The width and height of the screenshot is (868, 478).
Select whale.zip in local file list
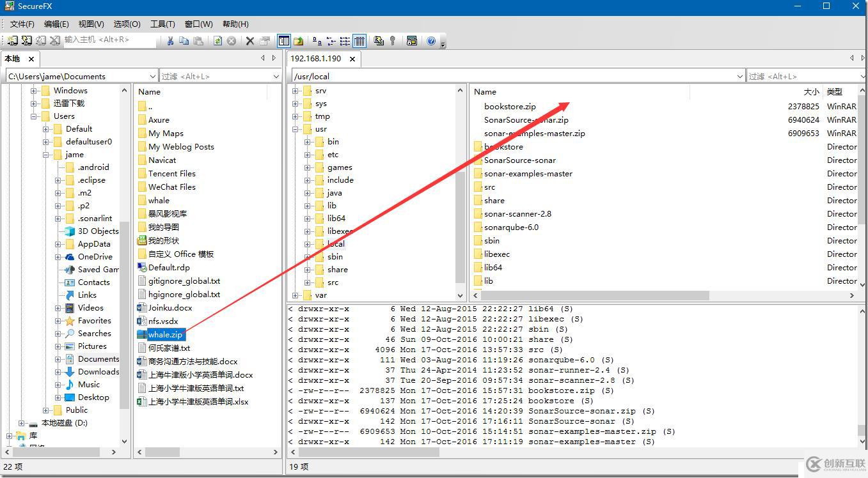tap(165, 334)
